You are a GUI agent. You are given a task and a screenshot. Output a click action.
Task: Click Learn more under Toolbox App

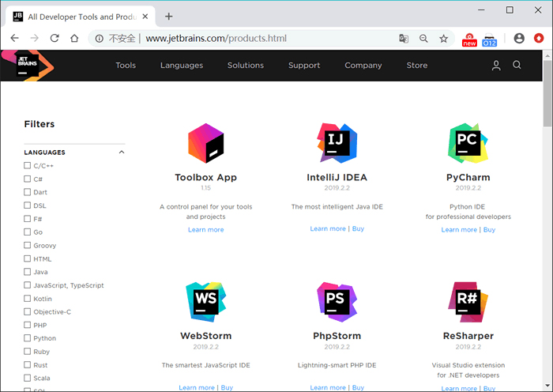205,230
